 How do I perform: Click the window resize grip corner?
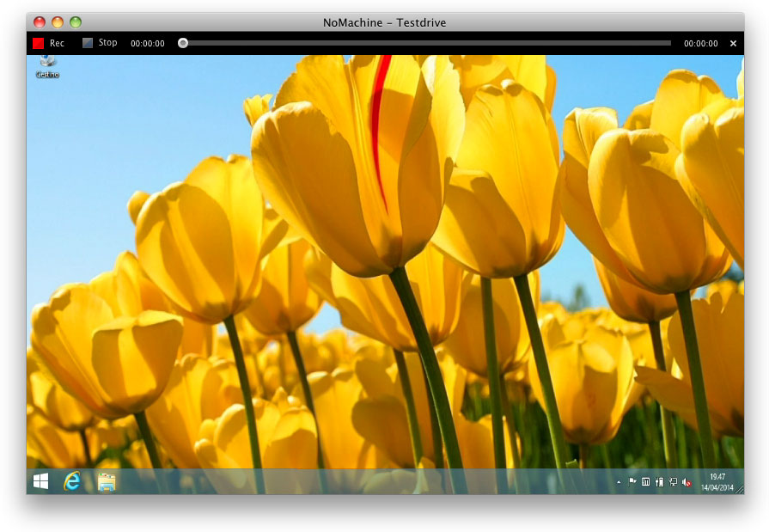[x=739, y=489]
